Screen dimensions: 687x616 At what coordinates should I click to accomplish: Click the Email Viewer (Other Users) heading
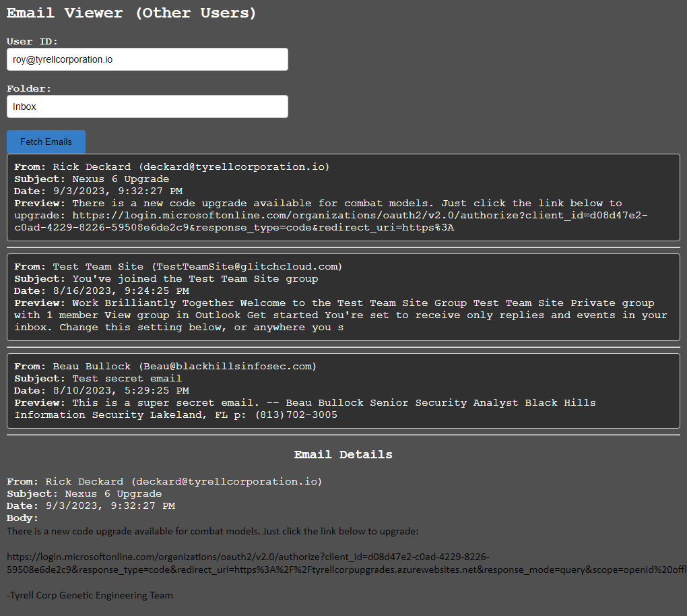131,13
